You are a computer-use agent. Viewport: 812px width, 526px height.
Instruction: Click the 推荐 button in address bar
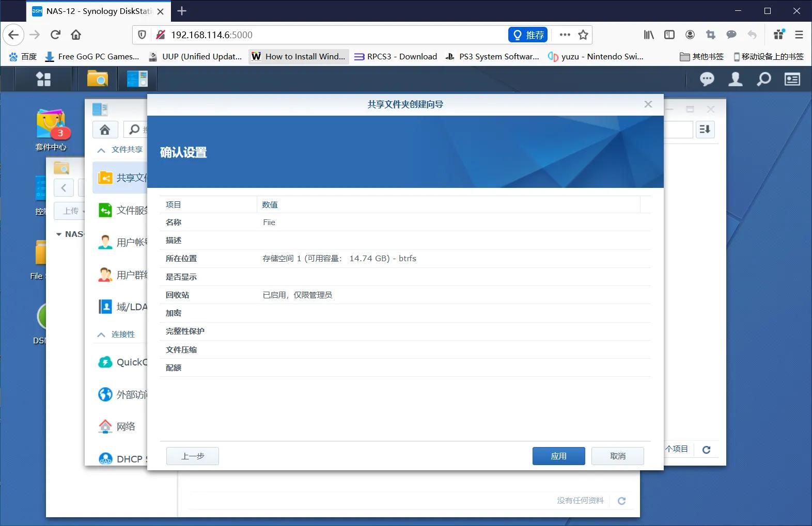pos(528,35)
